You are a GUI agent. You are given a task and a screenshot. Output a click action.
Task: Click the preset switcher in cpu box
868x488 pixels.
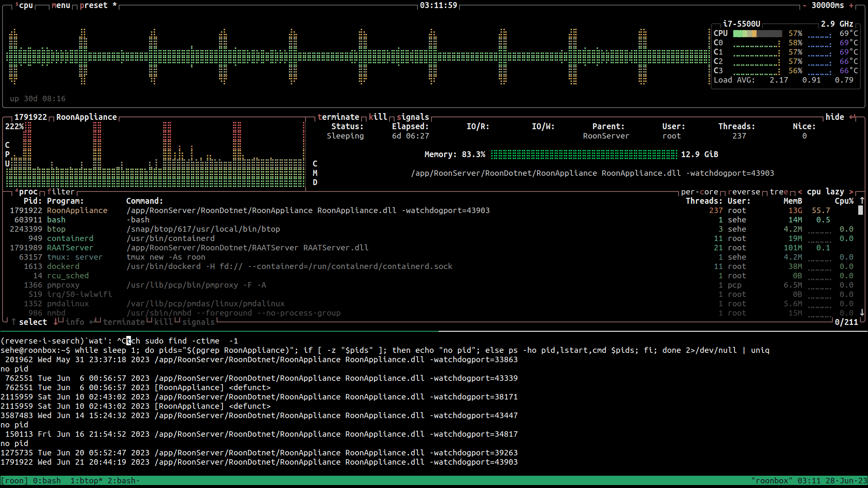[x=98, y=6]
